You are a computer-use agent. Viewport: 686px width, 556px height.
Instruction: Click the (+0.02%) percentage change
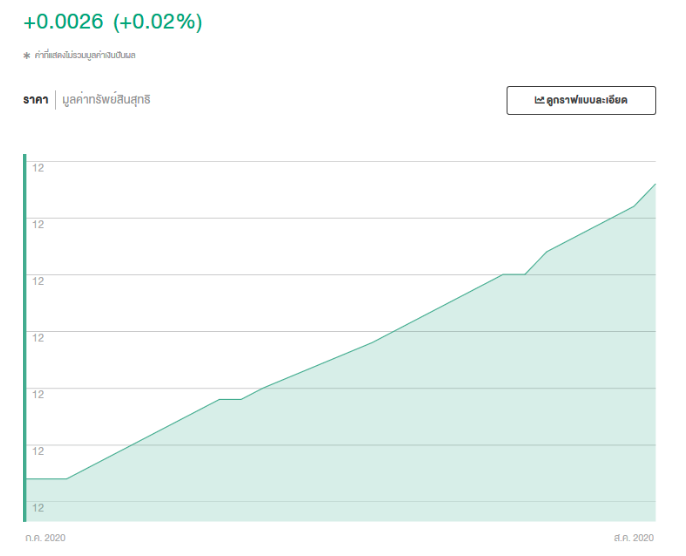[158, 22]
